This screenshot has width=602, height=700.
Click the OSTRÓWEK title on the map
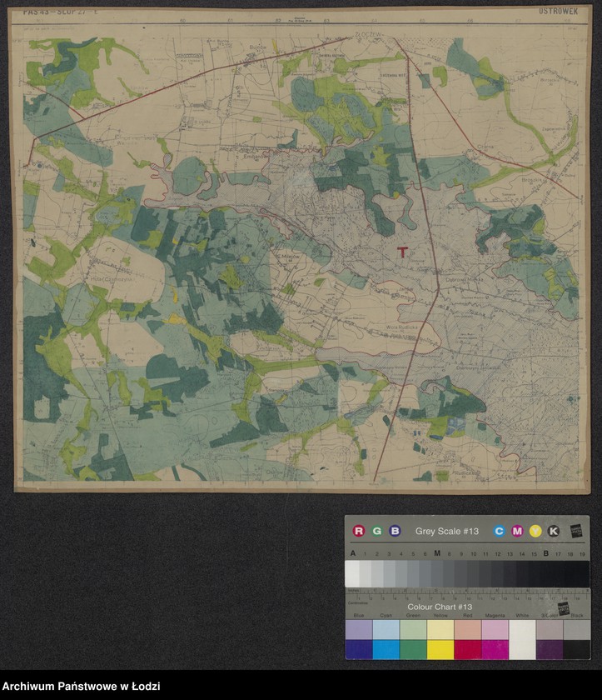click(557, 12)
